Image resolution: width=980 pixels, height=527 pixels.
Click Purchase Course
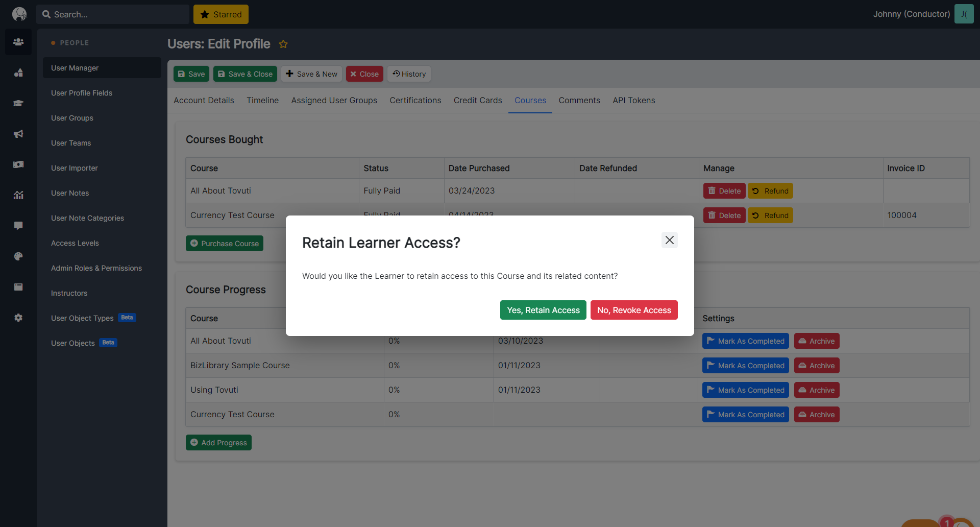coord(225,244)
